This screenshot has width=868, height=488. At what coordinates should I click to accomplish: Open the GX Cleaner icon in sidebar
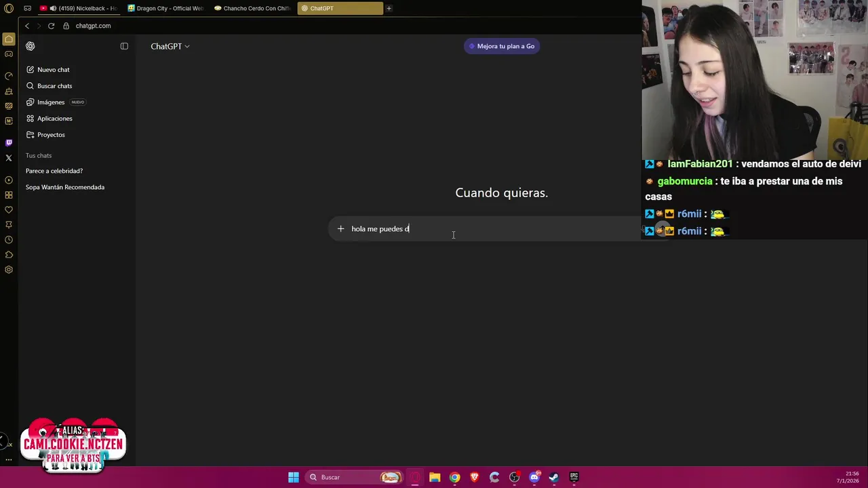[x=9, y=91]
